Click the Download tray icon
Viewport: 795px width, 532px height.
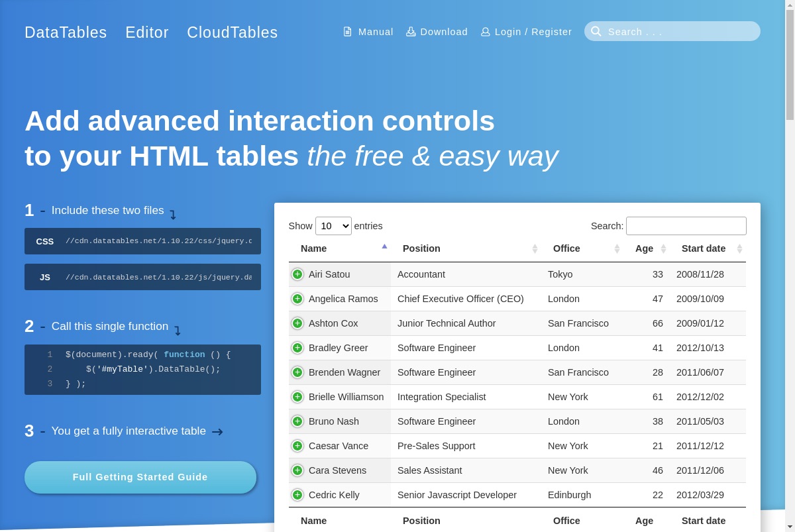(x=411, y=32)
